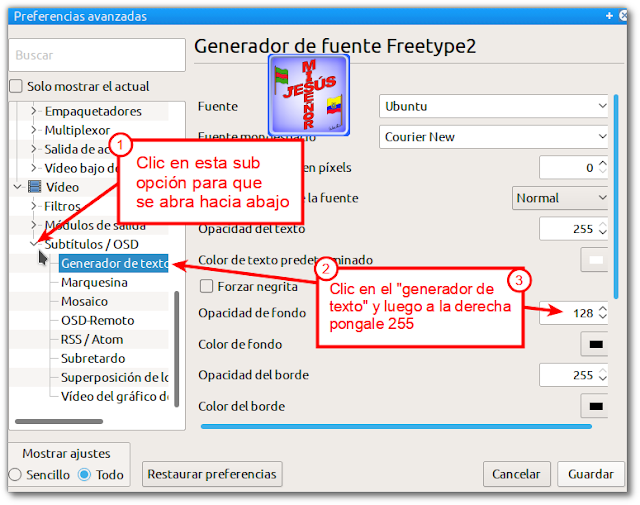Enable Forzar negrita checkbox
The width and height of the screenshot is (640, 505).
click(x=206, y=286)
